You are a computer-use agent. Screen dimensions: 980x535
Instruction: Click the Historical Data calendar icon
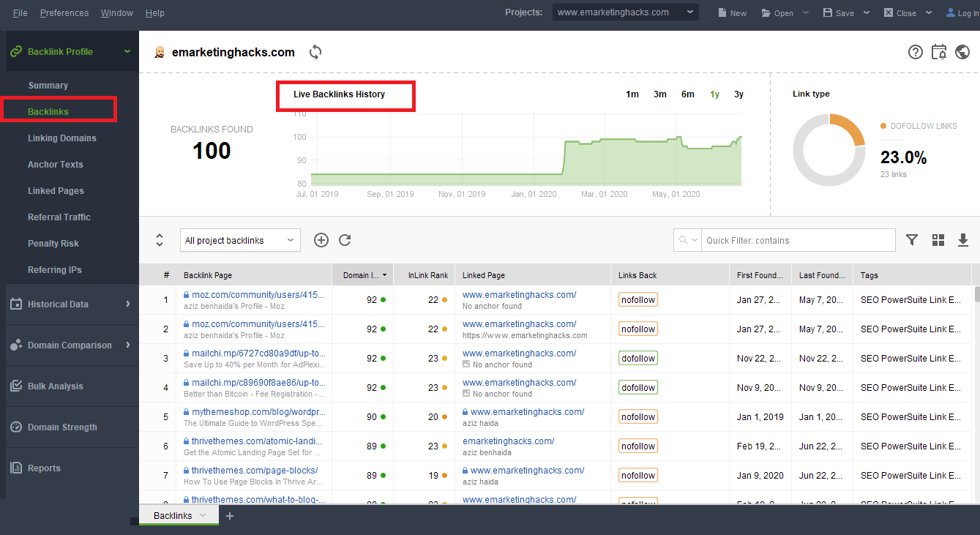(x=16, y=304)
